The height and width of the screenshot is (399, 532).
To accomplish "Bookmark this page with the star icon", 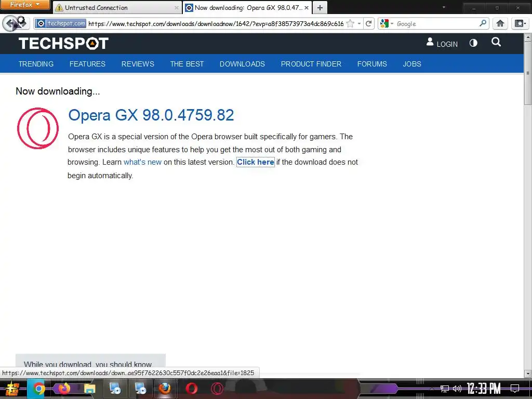I will pyautogui.click(x=351, y=24).
